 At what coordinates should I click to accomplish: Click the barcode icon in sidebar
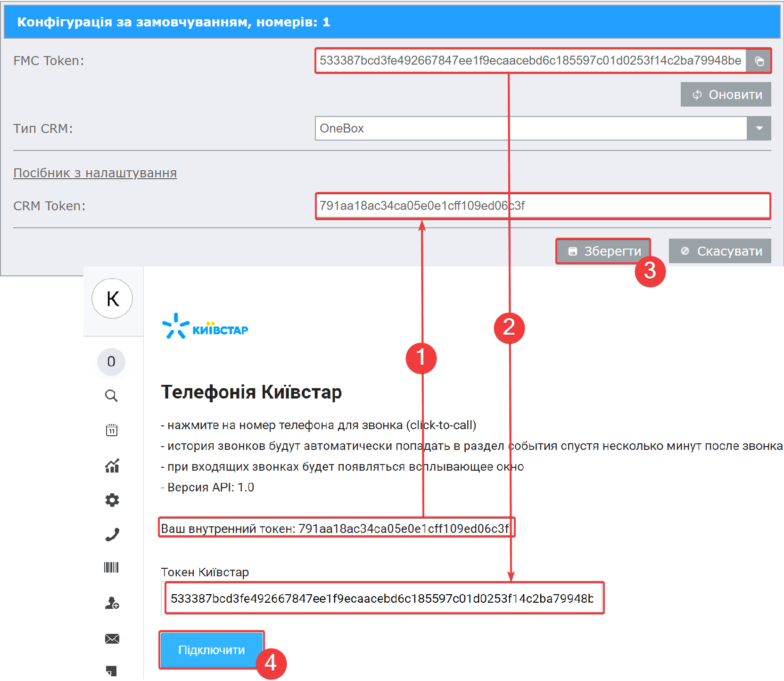pos(111,567)
